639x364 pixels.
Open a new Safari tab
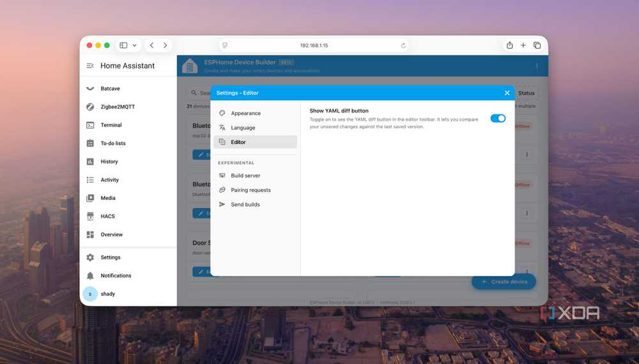click(x=523, y=45)
